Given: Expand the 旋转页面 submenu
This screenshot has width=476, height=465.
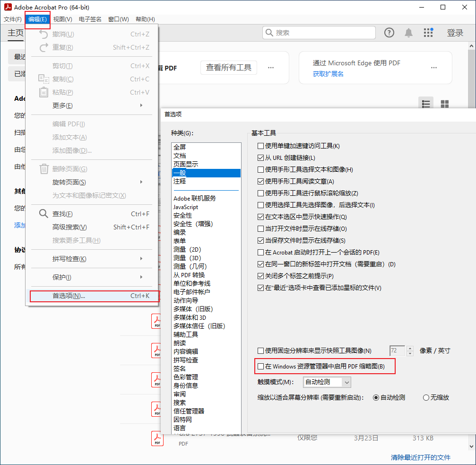Looking at the screenshot, I should click(91, 182).
